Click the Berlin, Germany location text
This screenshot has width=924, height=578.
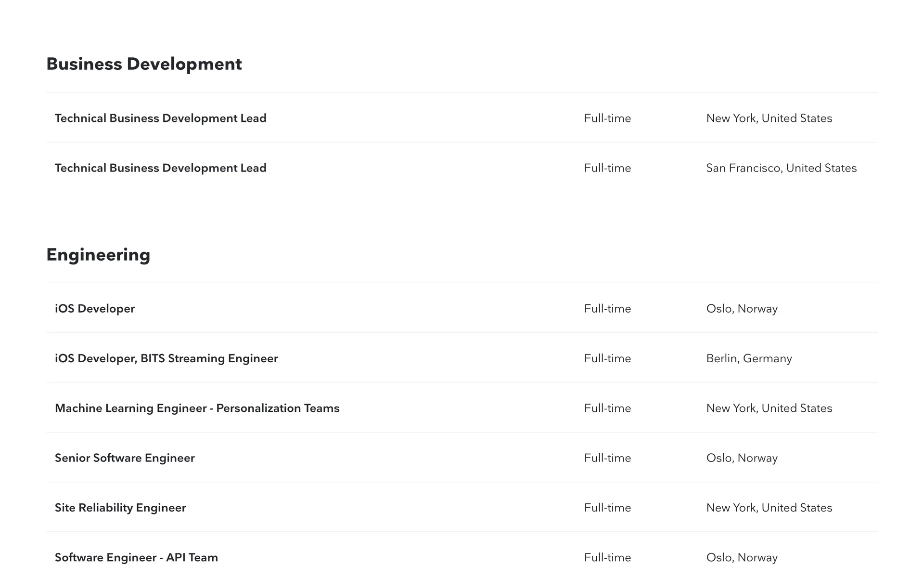pyautogui.click(x=749, y=358)
